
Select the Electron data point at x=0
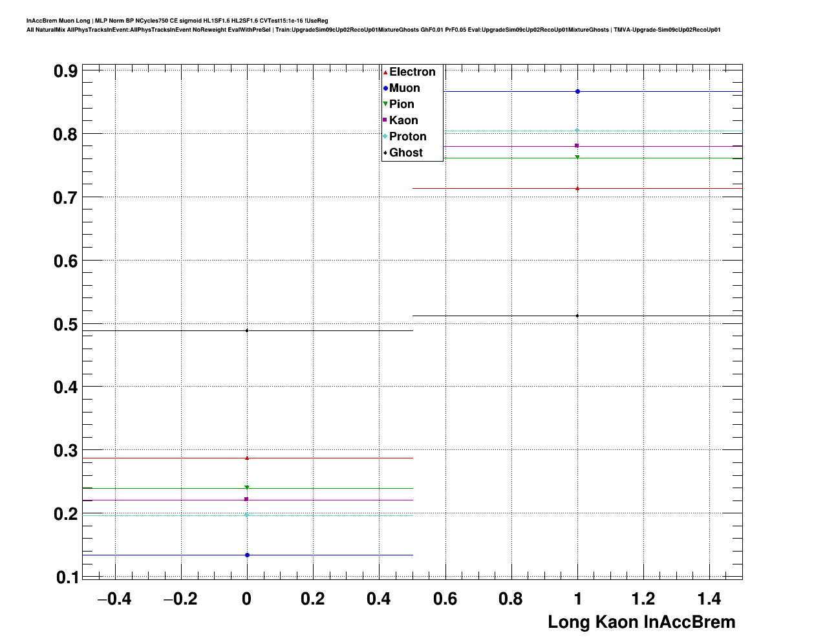pyautogui.click(x=247, y=458)
